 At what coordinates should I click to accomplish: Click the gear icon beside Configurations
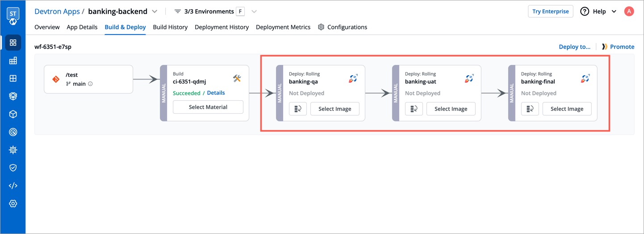click(321, 27)
